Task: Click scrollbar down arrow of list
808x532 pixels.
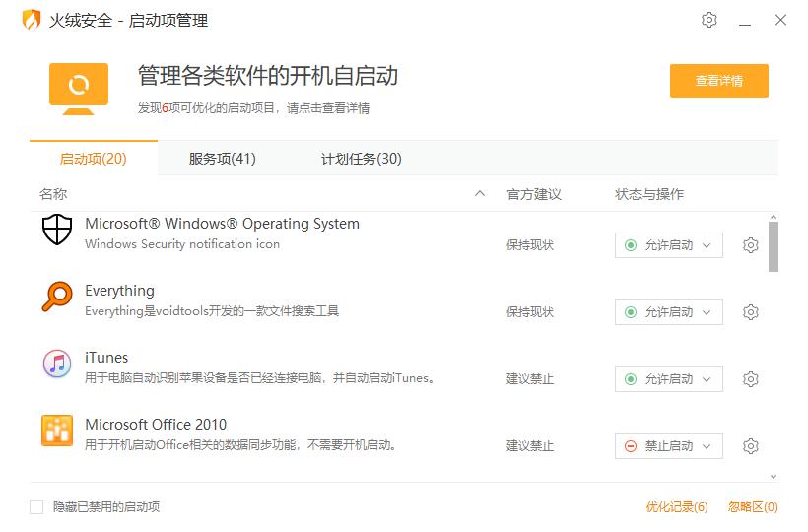Action: pyautogui.click(x=773, y=477)
